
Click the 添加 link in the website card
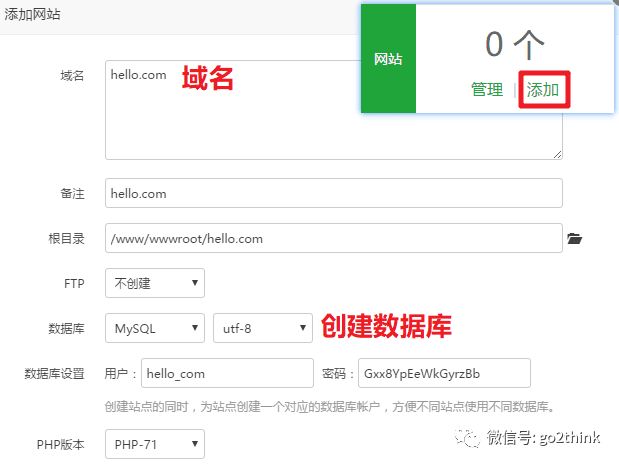click(542, 90)
